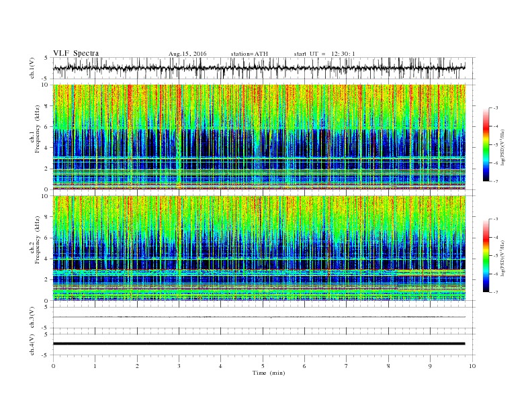The width and height of the screenshot is (532, 411).
Task: Click time axis tick label "6"
Action: (x=304, y=366)
